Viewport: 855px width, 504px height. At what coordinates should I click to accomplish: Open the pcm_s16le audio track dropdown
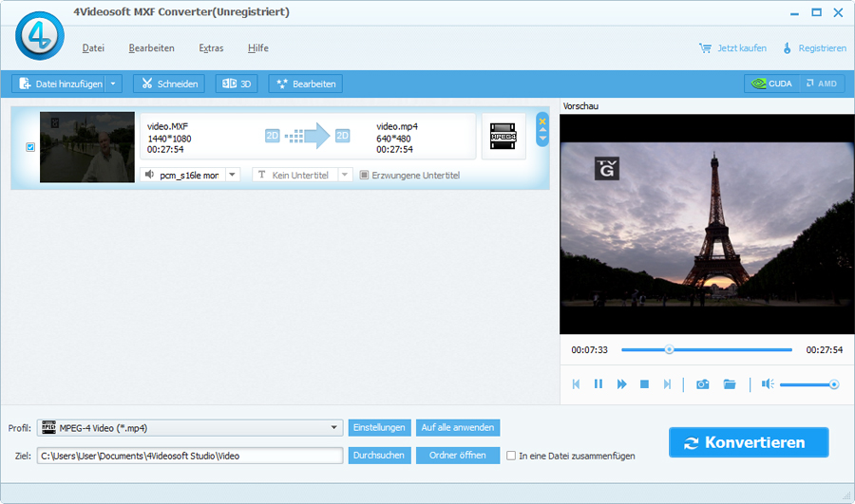coord(233,176)
